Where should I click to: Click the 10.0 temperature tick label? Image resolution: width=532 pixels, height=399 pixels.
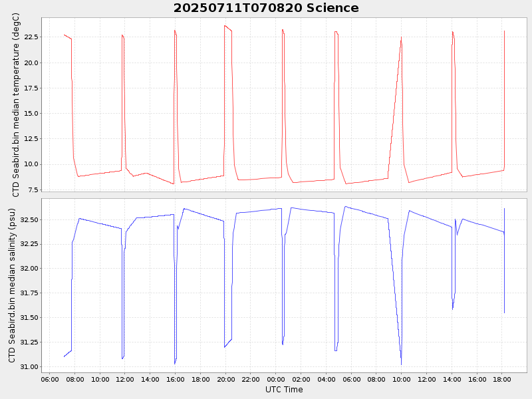point(31,164)
